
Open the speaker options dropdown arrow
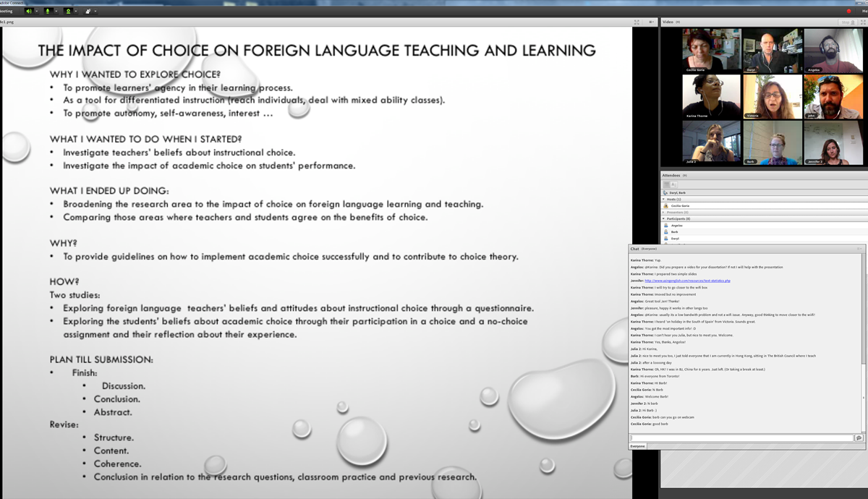37,11
